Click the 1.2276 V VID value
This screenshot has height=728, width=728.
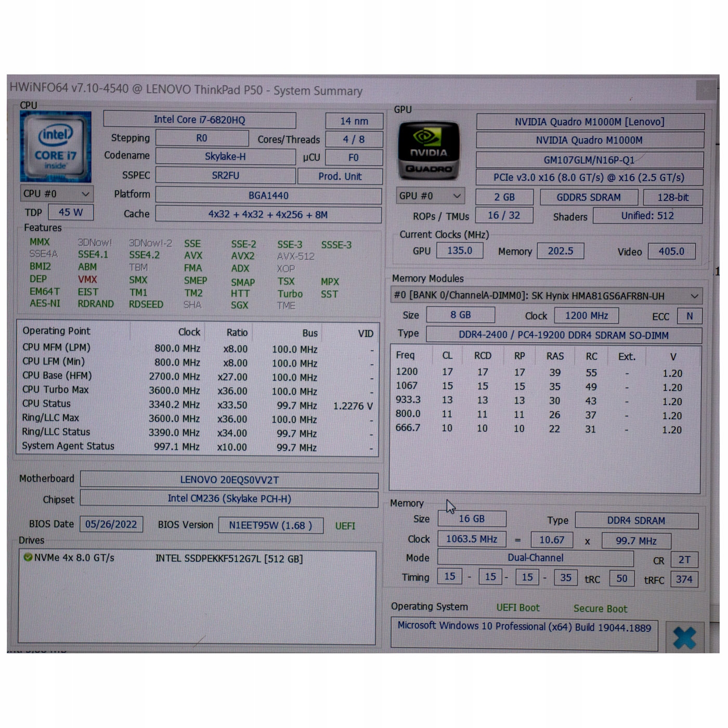click(x=353, y=406)
